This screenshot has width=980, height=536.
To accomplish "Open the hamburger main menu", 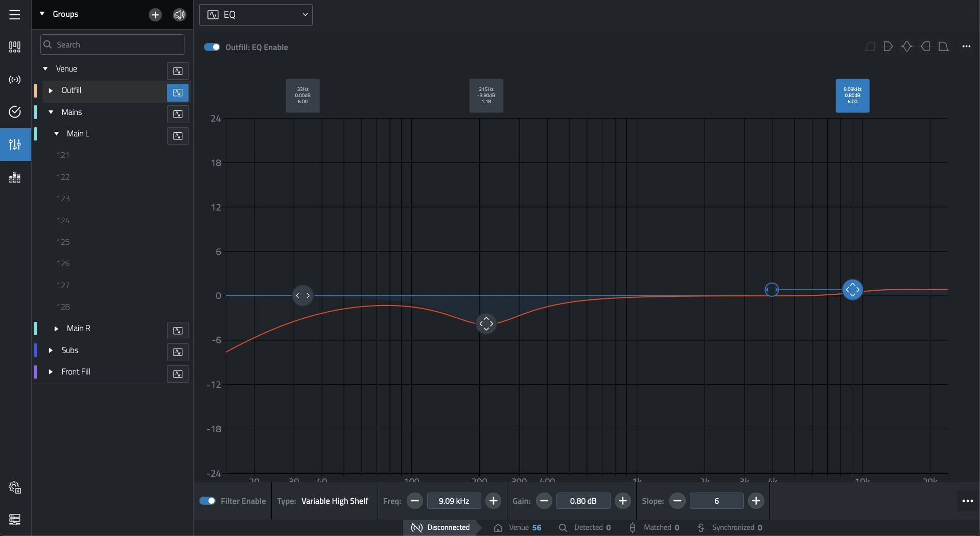I will click(x=15, y=15).
